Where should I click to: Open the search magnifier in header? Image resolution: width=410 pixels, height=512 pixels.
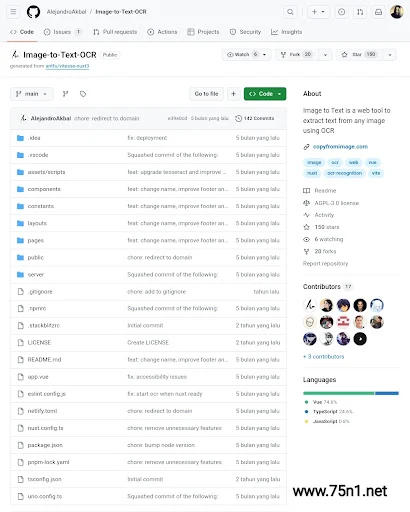click(290, 12)
